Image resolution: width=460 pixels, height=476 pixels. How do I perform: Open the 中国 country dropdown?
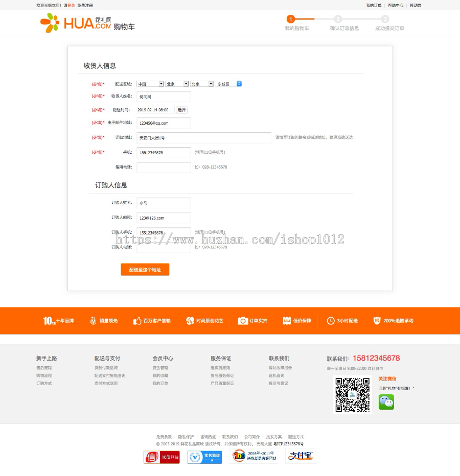pyautogui.click(x=150, y=84)
